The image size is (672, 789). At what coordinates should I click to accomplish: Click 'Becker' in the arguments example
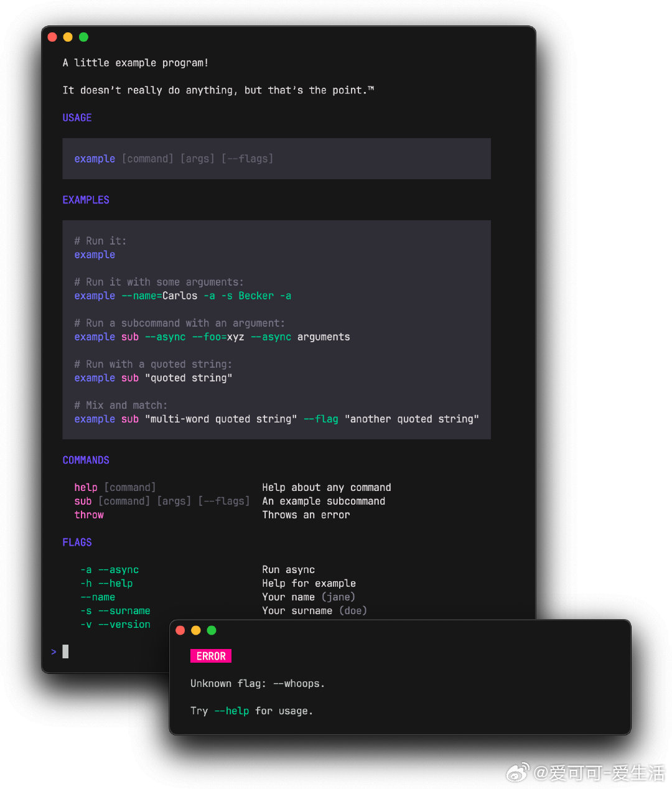tap(256, 296)
